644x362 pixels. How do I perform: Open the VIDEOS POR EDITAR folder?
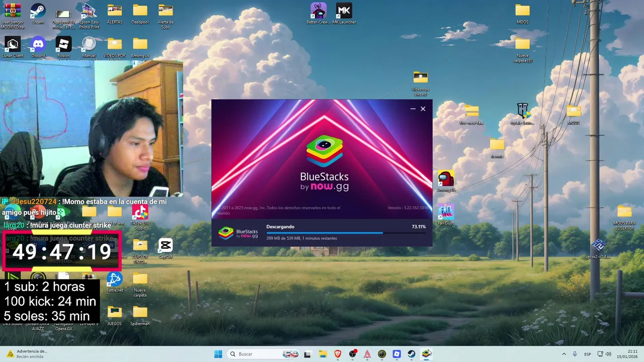(x=115, y=48)
